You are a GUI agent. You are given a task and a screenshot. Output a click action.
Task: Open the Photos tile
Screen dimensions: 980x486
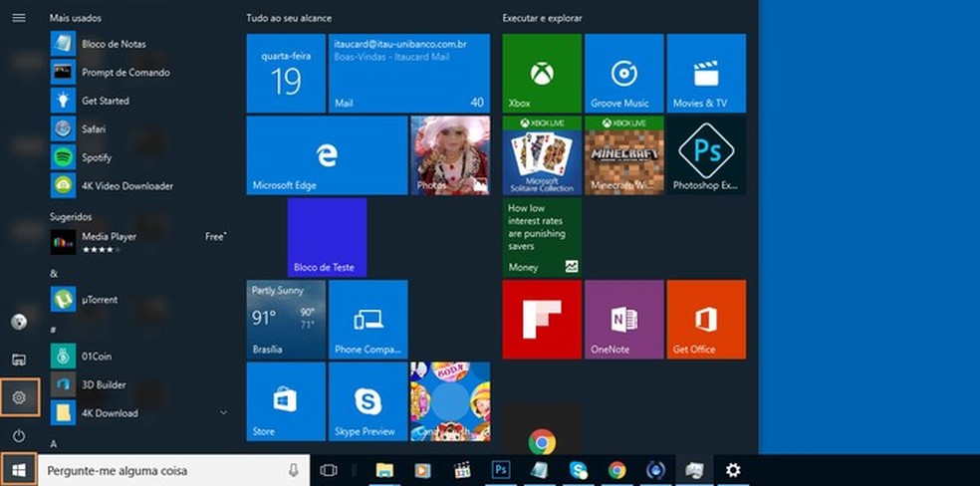(450, 155)
